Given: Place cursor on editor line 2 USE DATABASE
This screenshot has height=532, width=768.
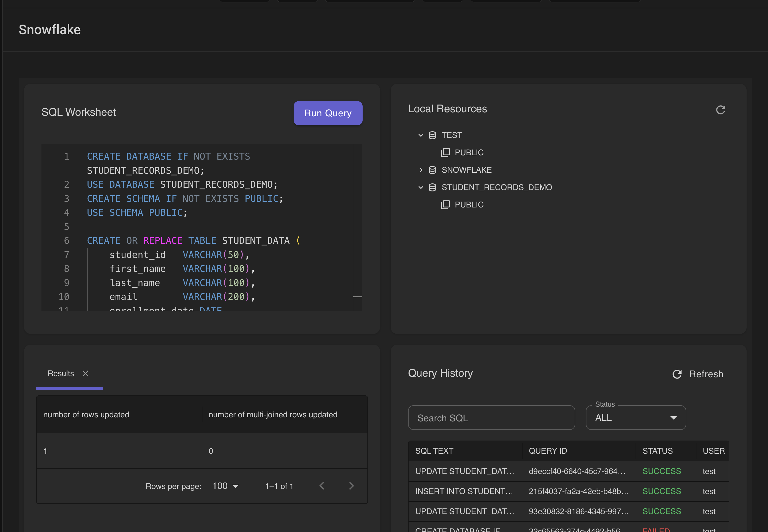Looking at the screenshot, I should pos(182,184).
